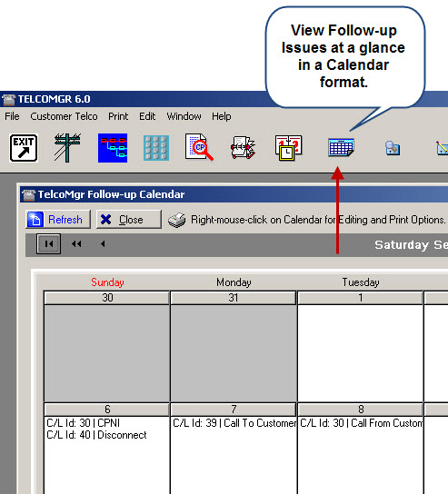Click the blank Tuesday 1 day cell
The image size is (448, 494).
coord(360,353)
